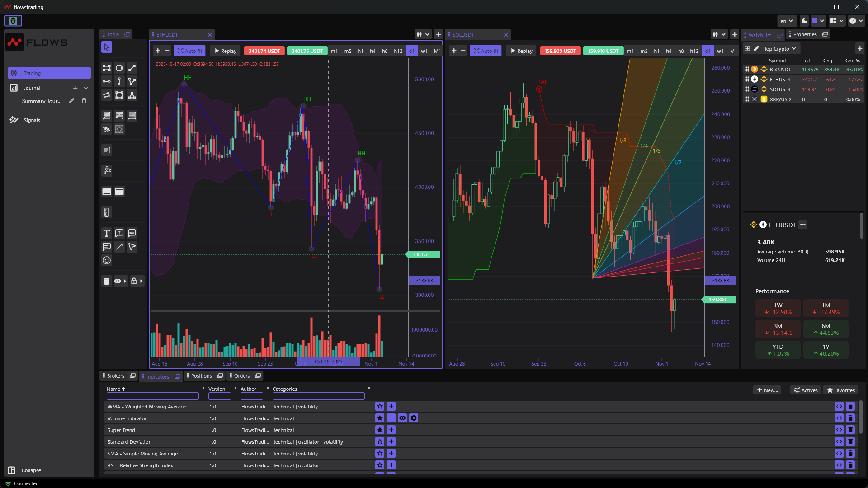Image resolution: width=868 pixels, height=488 pixels.
Task: Click the Favorites filter button
Action: tap(840, 390)
